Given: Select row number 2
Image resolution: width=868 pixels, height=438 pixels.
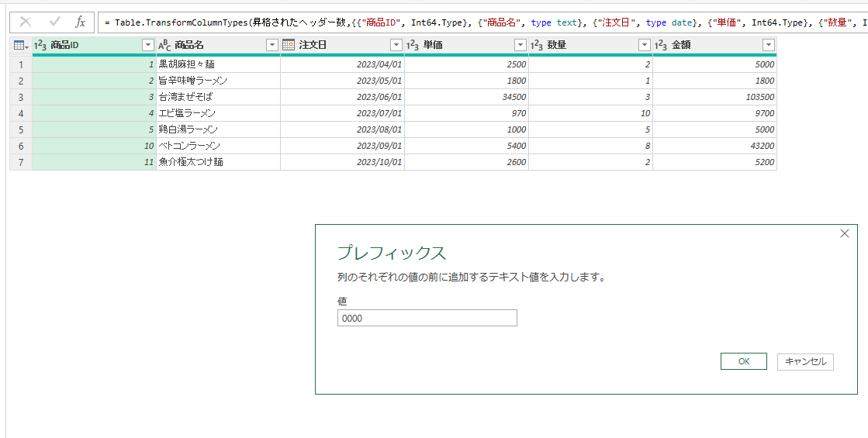Looking at the screenshot, I should [21, 81].
